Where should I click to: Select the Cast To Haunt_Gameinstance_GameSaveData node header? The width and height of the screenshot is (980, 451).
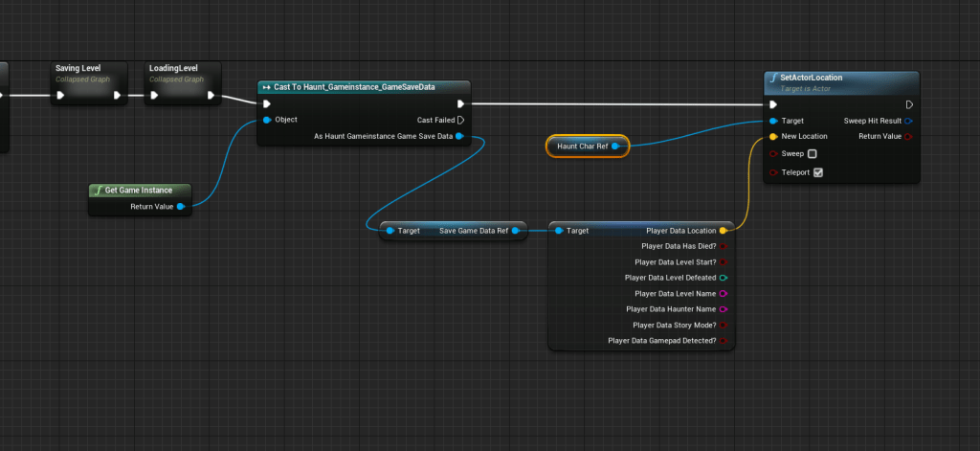coord(364,87)
